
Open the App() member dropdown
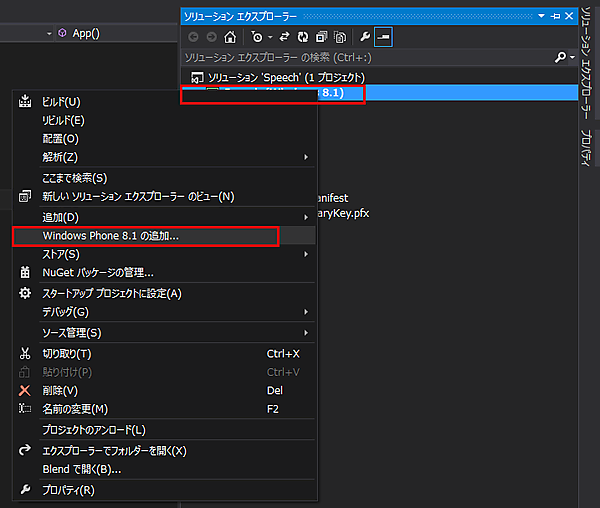coord(50,33)
